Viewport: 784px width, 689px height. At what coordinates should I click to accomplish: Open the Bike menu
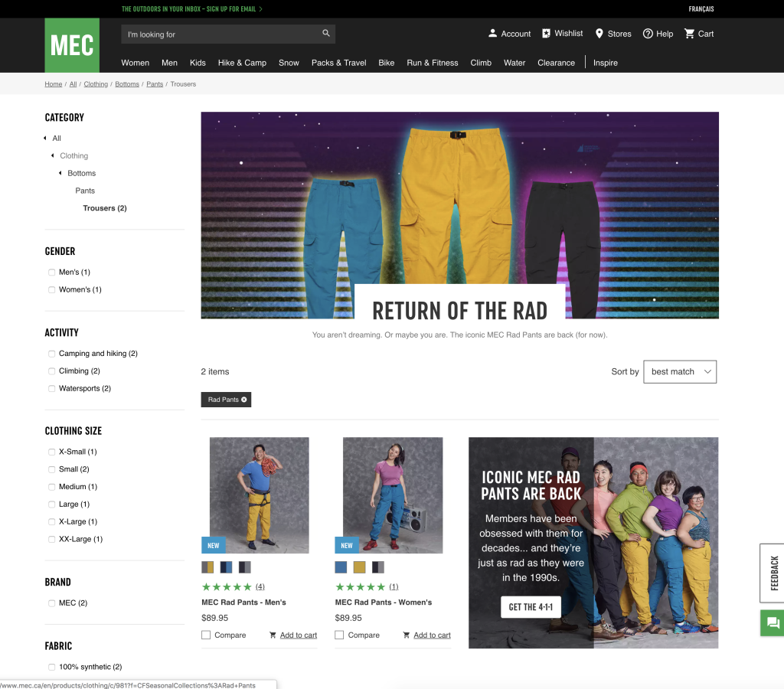click(387, 63)
